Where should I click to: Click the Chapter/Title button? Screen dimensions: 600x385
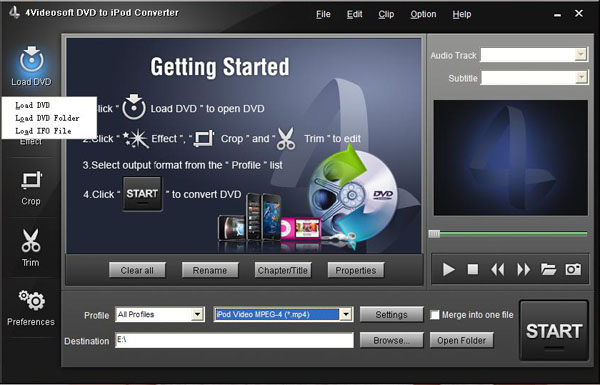(x=283, y=271)
